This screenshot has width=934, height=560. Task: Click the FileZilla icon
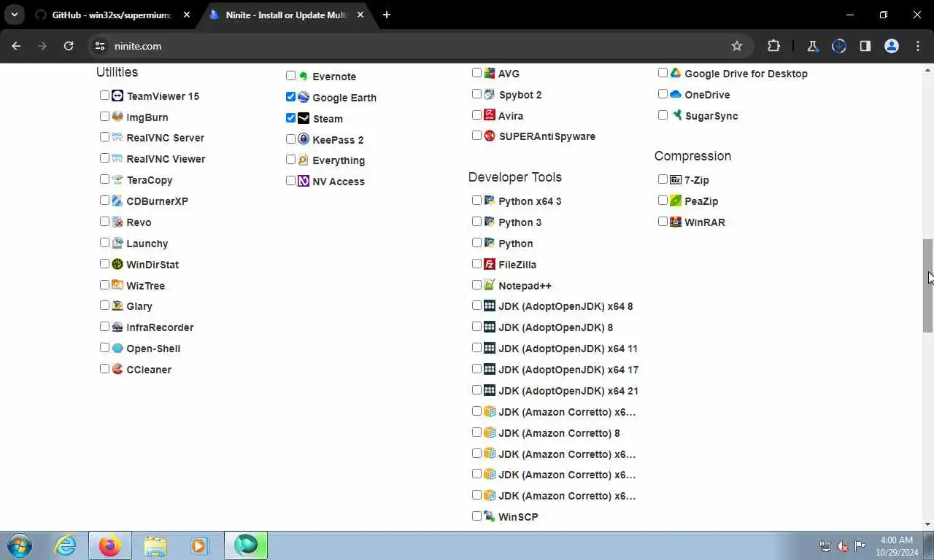click(490, 264)
